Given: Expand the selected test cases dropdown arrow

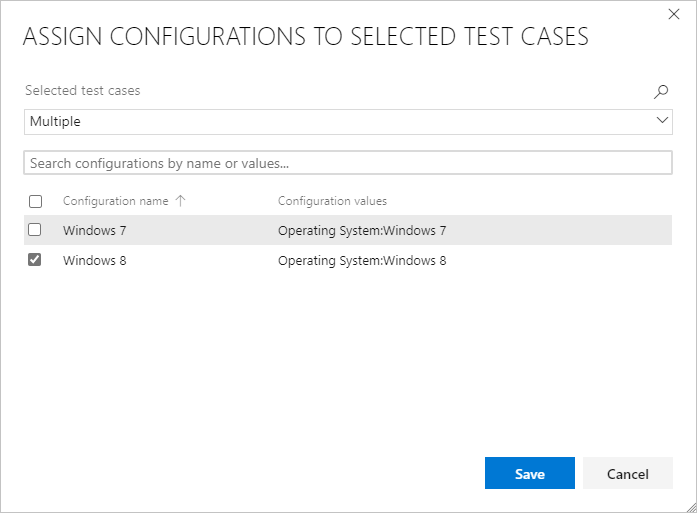Looking at the screenshot, I should coord(662,120).
